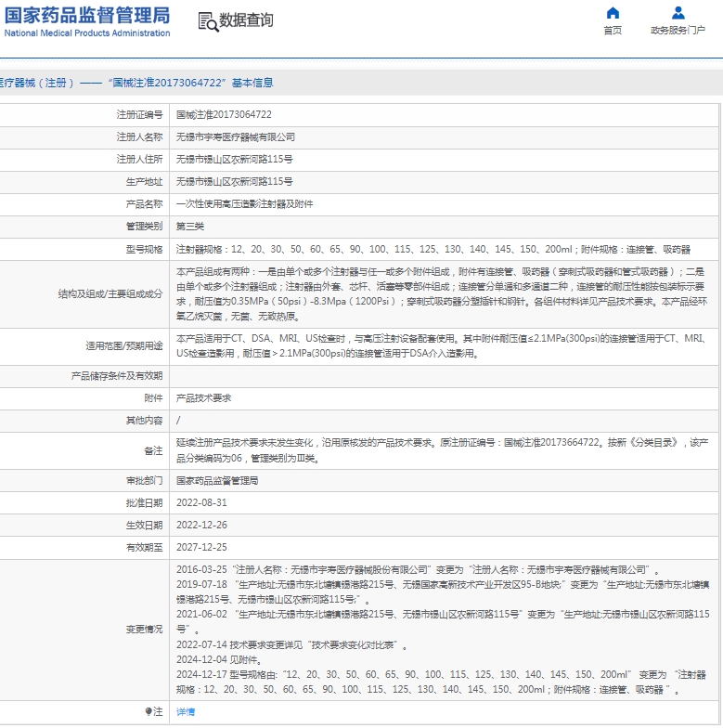The image size is (723, 728).
Task: Click the 备注 row label
Action: pyautogui.click(x=154, y=451)
